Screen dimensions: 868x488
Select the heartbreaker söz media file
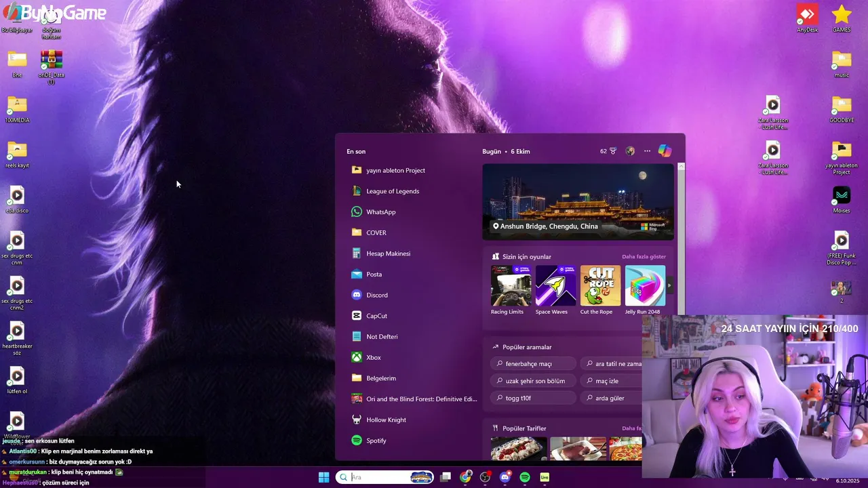tap(17, 338)
